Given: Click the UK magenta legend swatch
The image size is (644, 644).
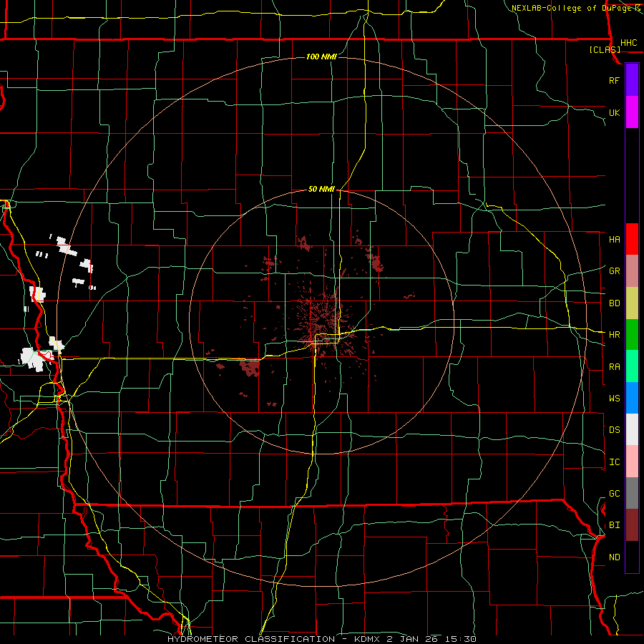Looking at the screenshot, I should [x=632, y=112].
